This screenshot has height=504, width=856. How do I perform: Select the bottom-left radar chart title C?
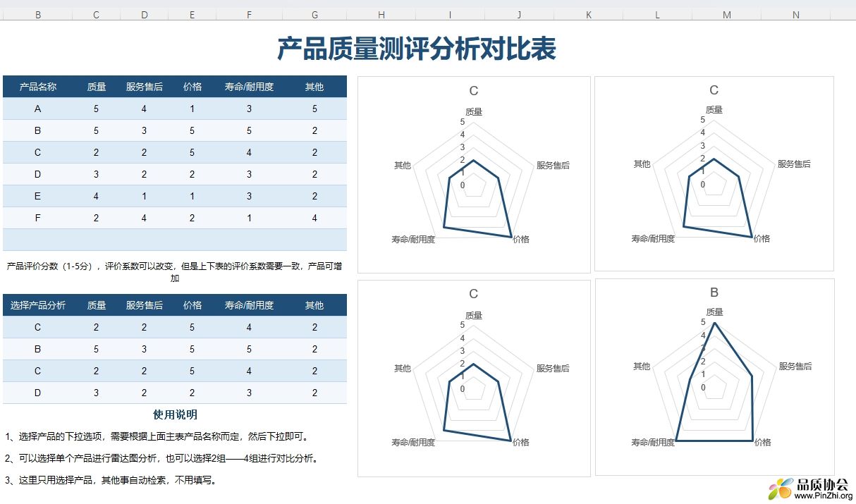click(x=474, y=294)
